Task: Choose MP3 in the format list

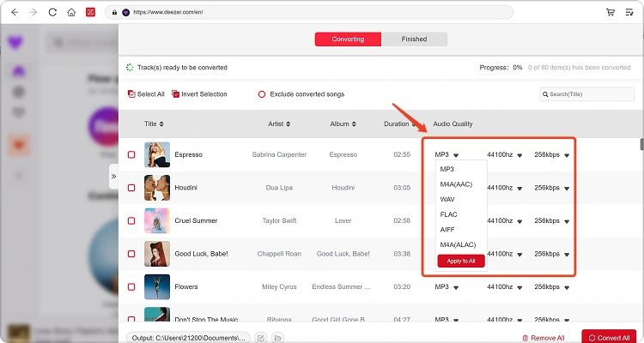Action: click(447, 169)
